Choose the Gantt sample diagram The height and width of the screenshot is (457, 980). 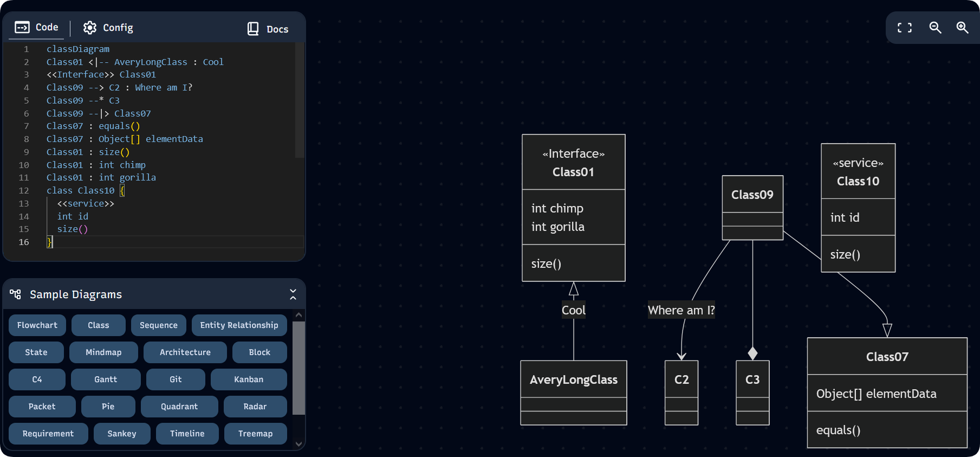105,379
